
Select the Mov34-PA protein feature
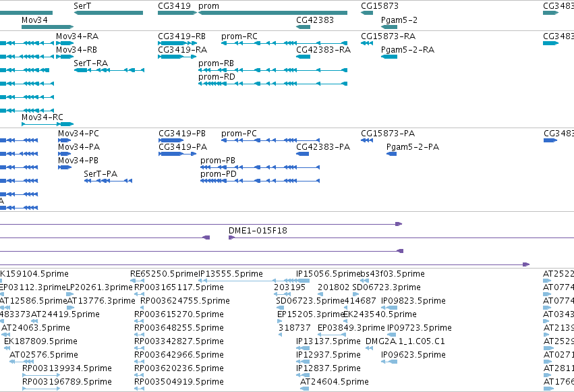[65, 154]
